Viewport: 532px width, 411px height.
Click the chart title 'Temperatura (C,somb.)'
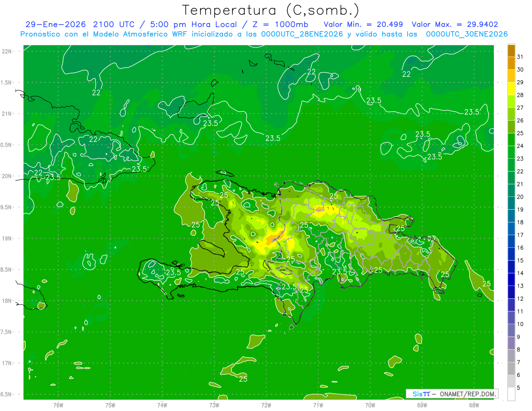271,10
